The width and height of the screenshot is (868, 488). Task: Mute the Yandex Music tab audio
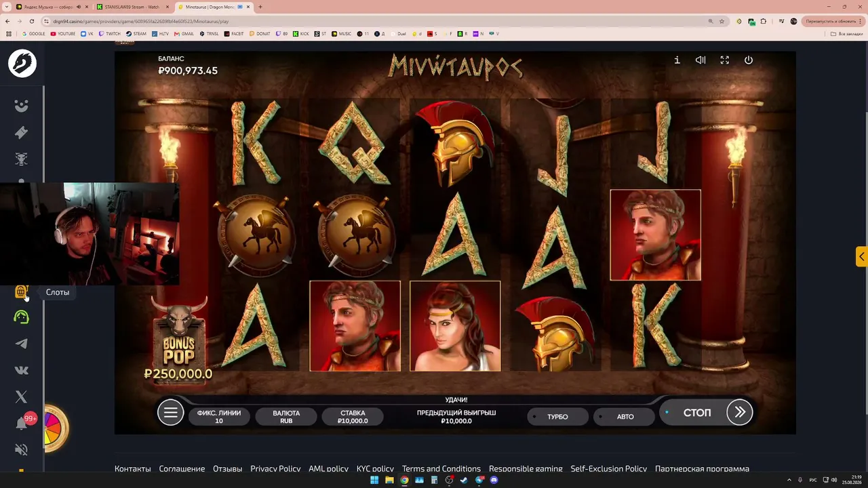pos(79,7)
